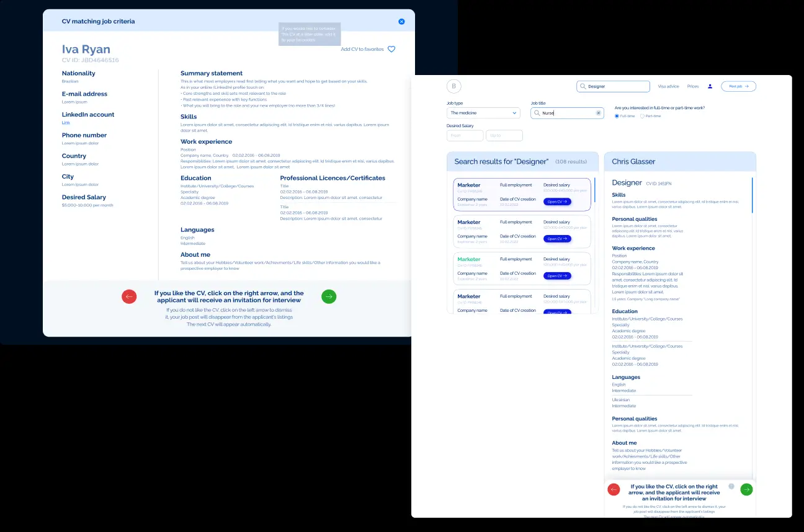Click the "Brazilian" nationality value

tap(70, 81)
